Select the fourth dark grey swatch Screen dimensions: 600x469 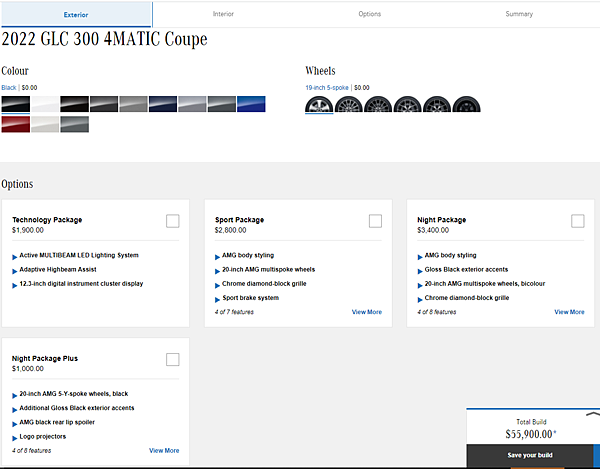[x=104, y=104]
